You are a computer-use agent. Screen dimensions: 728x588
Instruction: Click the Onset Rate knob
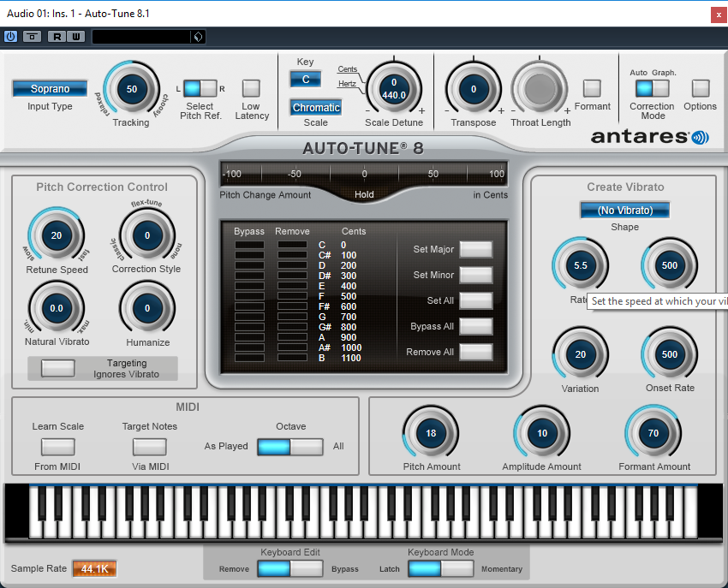669,354
